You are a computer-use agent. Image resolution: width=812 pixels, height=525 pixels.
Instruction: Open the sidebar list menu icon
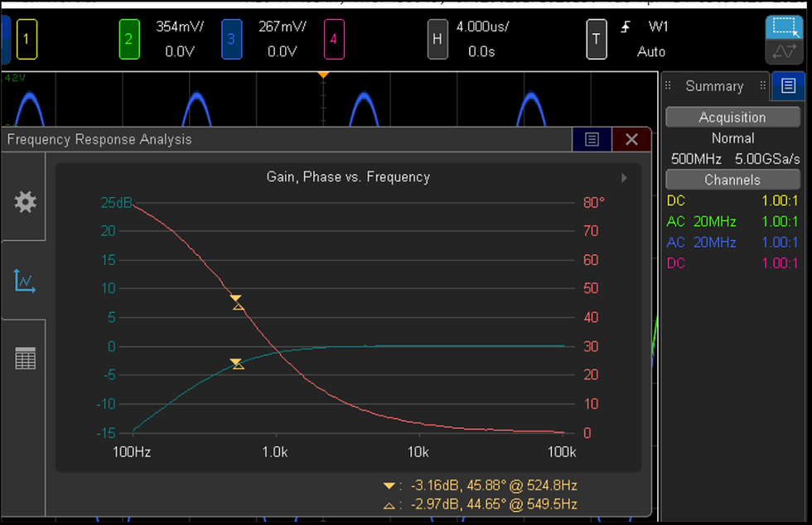788,85
